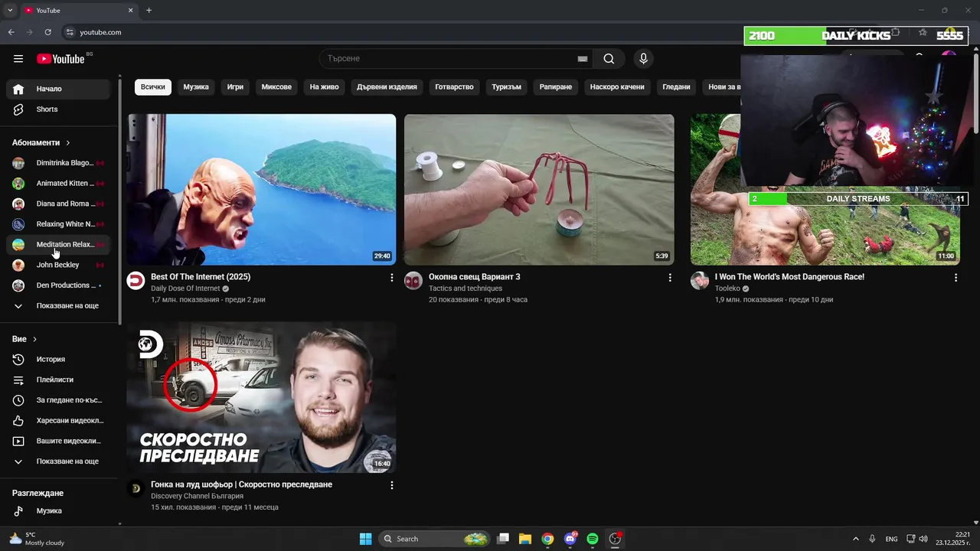980x551 pixels.
Task: Open John Beckley subscription channel
Action: click(58, 265)
